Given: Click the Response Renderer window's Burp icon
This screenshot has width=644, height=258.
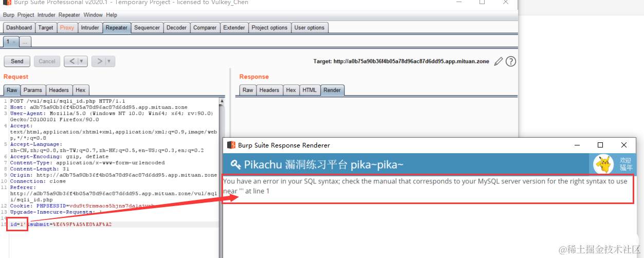Looking at the screenshot, I should click(x=231, y=145).
